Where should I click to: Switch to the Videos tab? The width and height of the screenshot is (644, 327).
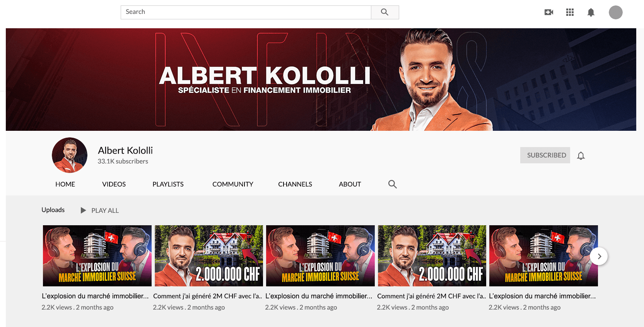[x=114, y=184]
